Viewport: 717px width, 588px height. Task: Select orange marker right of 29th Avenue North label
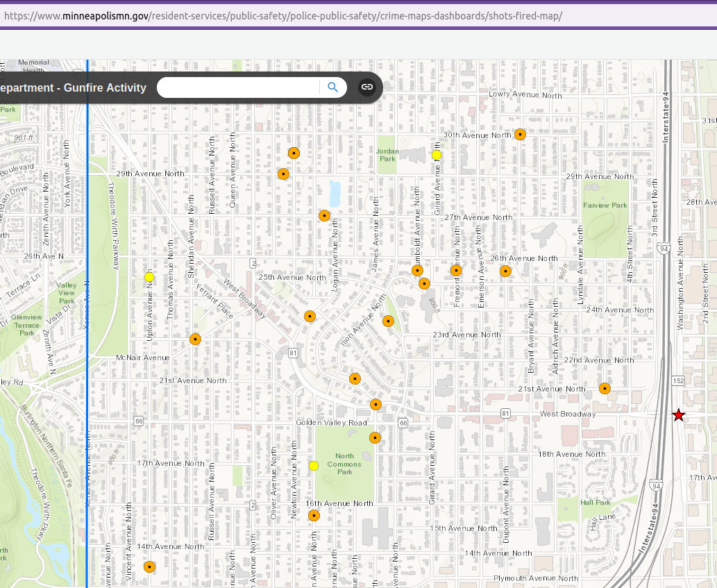point(283,174)
